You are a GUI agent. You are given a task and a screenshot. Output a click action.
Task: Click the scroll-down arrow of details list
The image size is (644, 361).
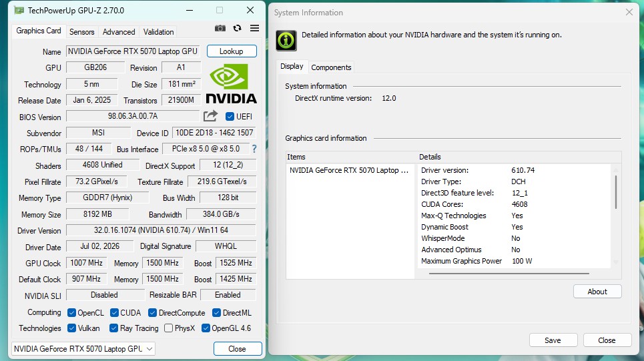(x=616, y=262)
